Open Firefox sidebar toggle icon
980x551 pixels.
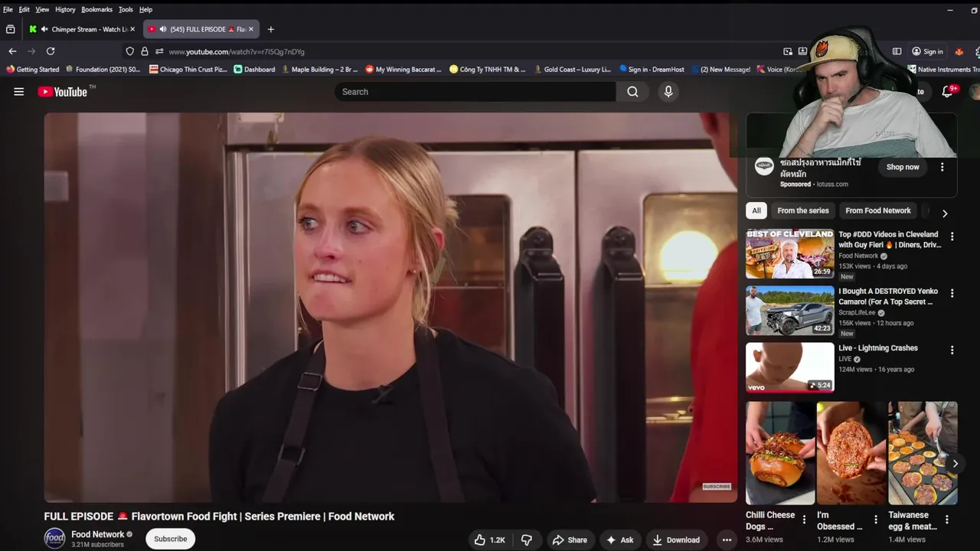(x=897, y=51)
